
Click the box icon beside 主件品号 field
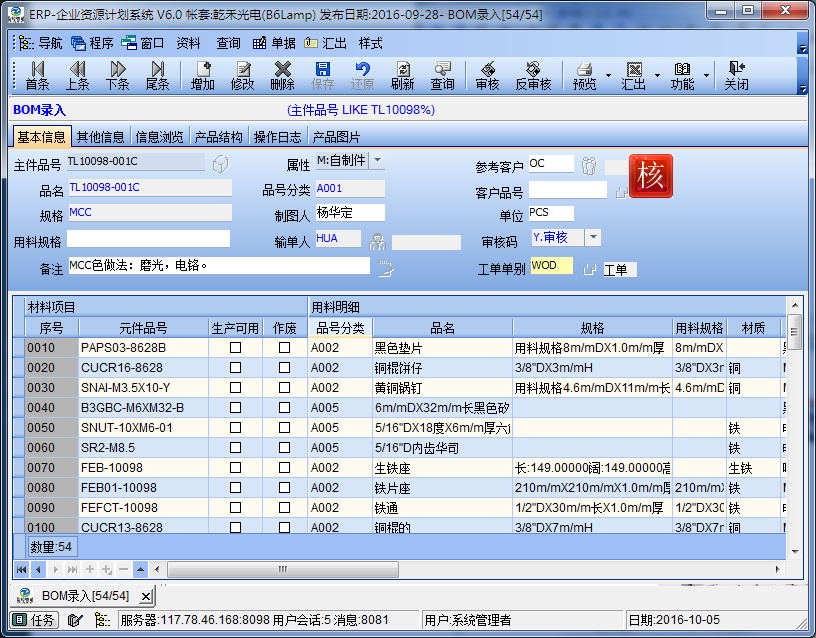[221, 164]
